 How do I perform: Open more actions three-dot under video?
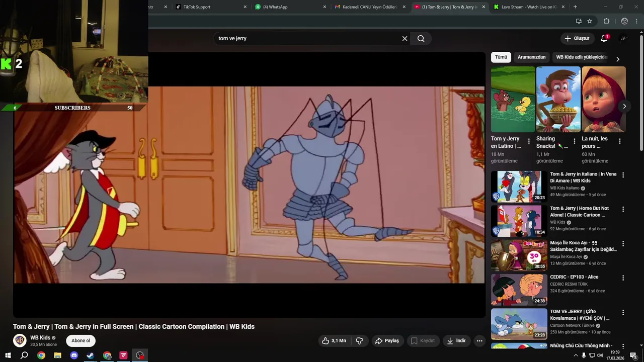point(479,341)
